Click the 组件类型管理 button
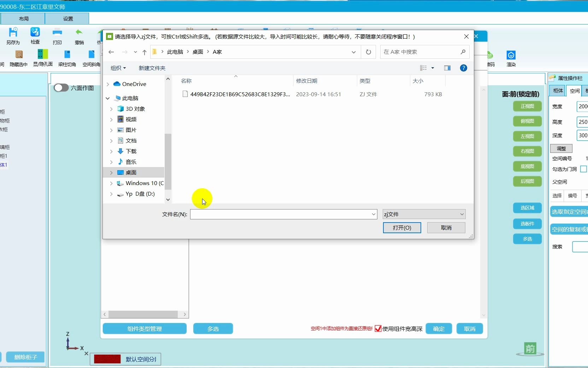Viewport: 588px width, 368px height. 145,329
